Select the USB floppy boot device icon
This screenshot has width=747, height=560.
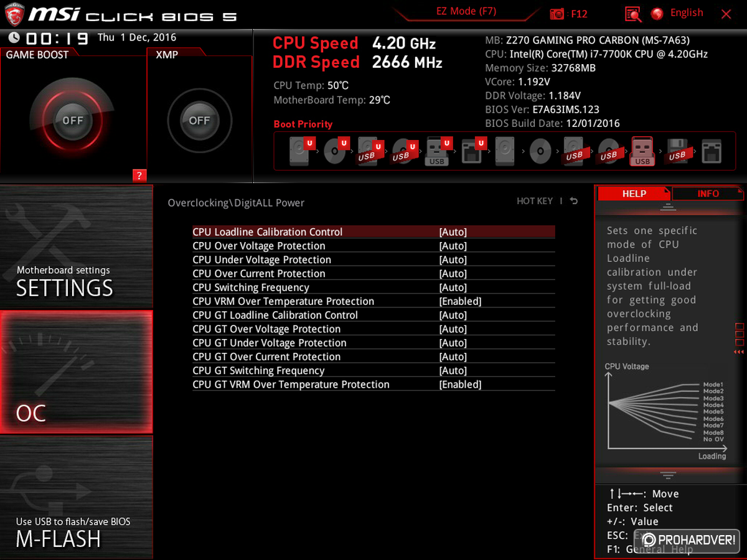coord(677,152)
